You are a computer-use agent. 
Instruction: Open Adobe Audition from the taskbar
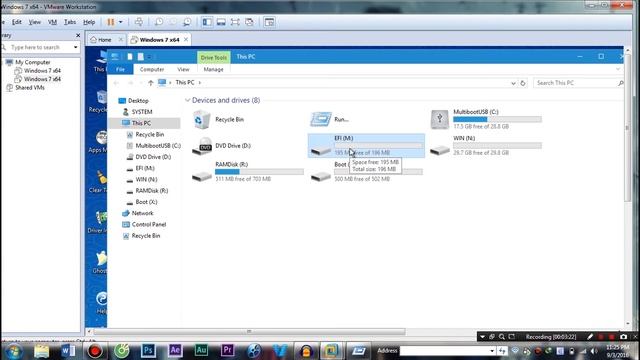pos(201,351)
